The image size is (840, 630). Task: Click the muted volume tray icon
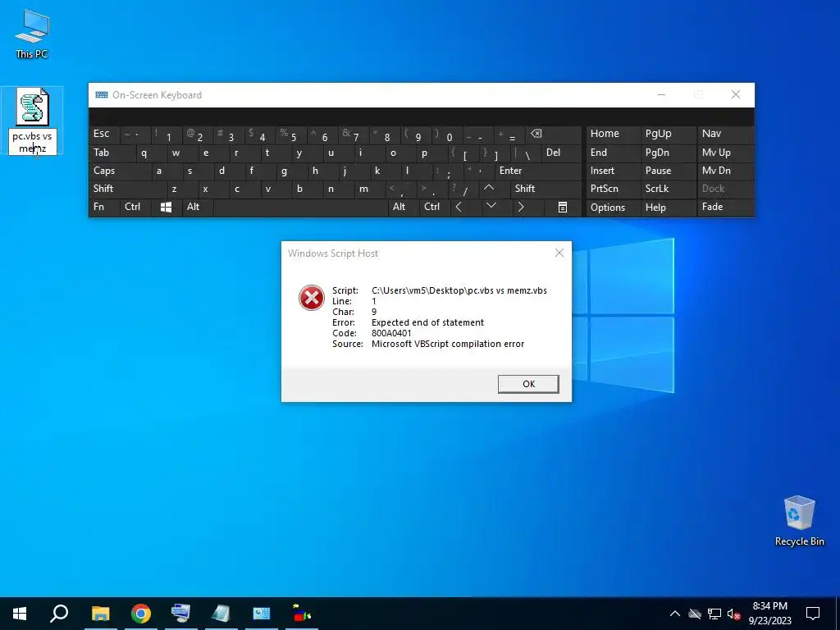[733, 614]
